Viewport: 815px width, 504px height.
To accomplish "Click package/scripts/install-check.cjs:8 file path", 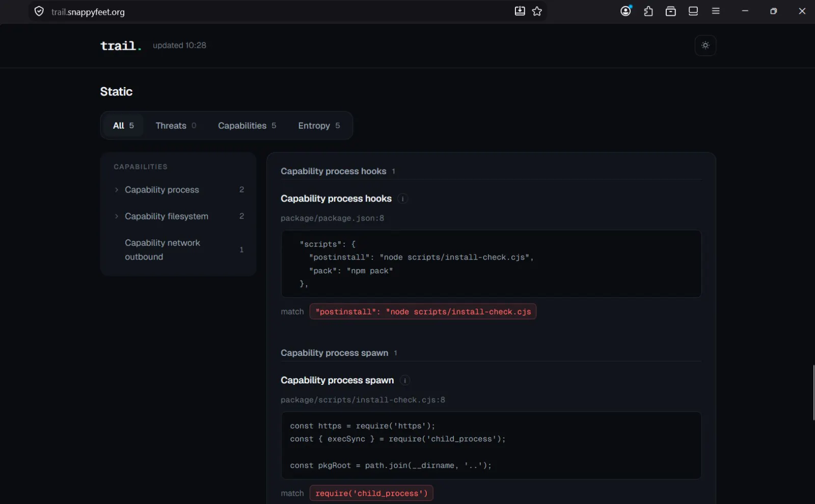I will point(363,400).
